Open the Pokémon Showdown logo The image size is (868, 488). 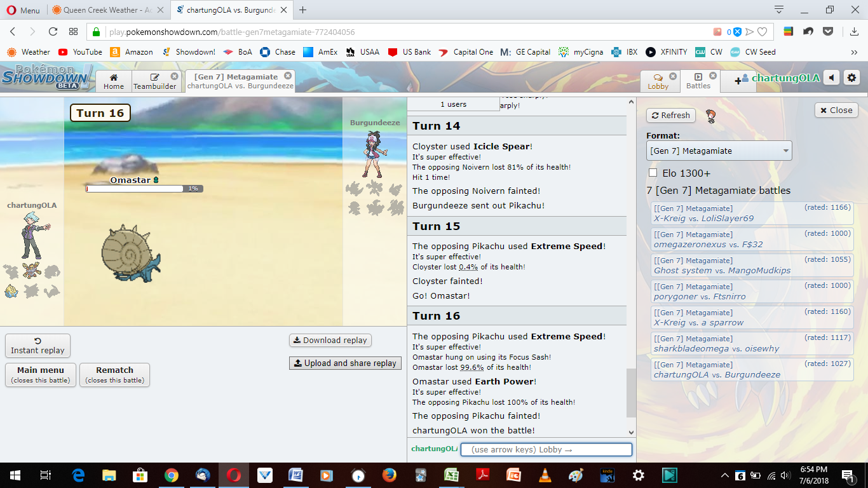[46, 77]
